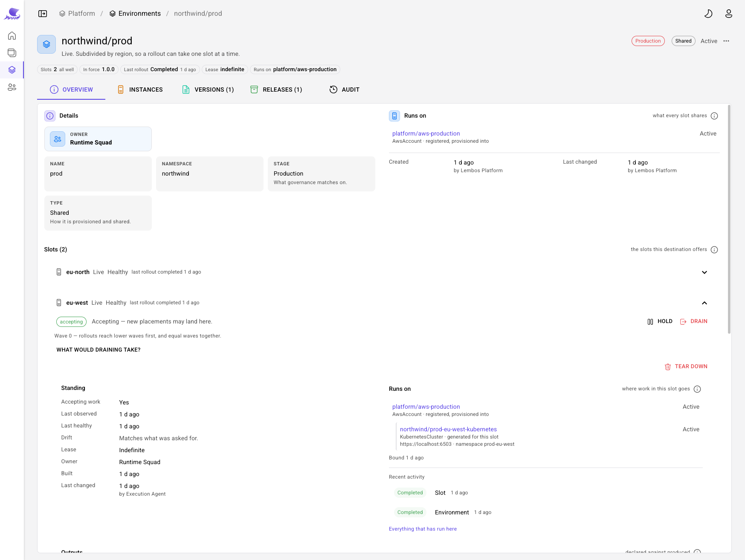Click info icon beside 'what every slot shares'
745x560 pixels.
(x=714, y=116)
